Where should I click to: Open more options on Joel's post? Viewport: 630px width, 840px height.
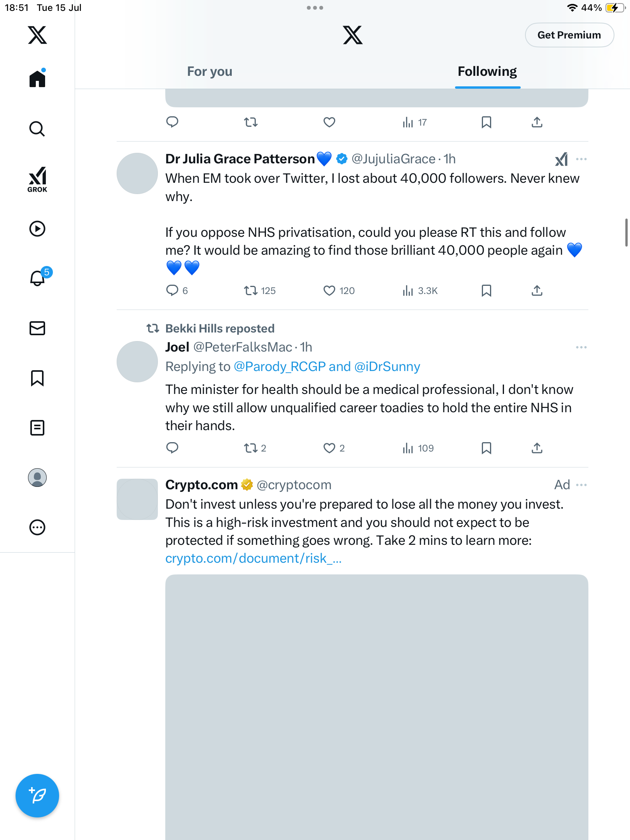click(x=581, y=347)
